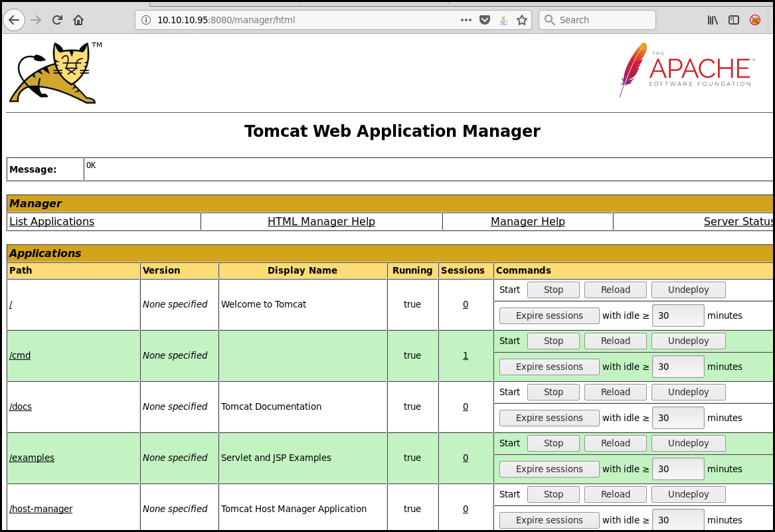Undeploy the /examples application
The height and width of the screenshot is (532, 775).
pyautogui.click(x=689, y=443)
